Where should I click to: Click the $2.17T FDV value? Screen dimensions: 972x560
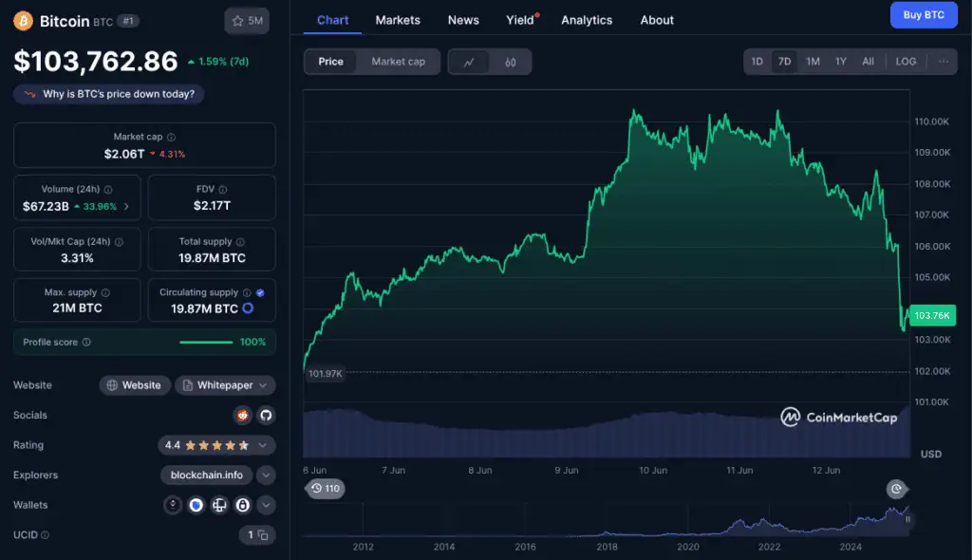click(212, 206)
